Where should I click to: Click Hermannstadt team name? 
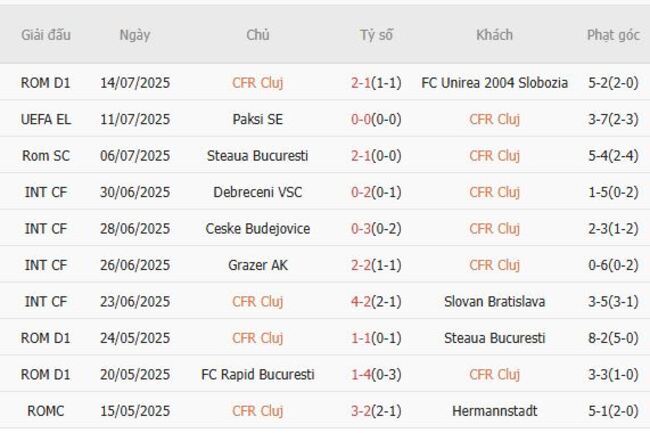[x=495, y=411]
